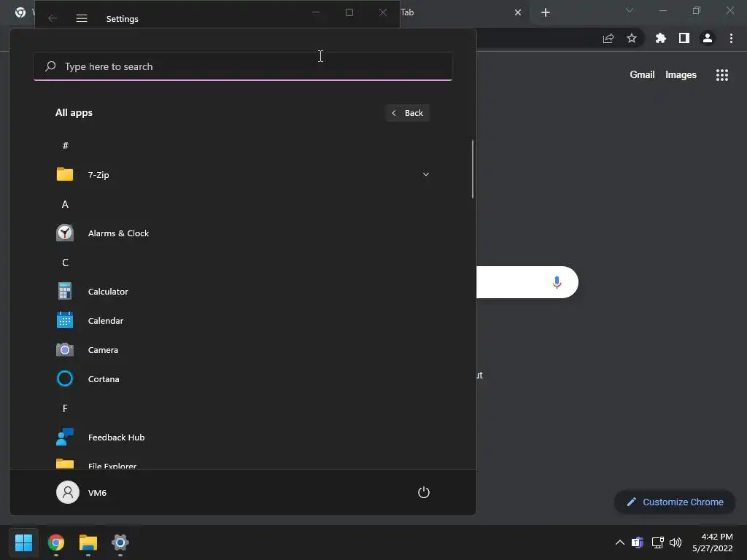Click the Back button in All apps
The width and height of the screenshot is (747, 560).
click(408, 113)
